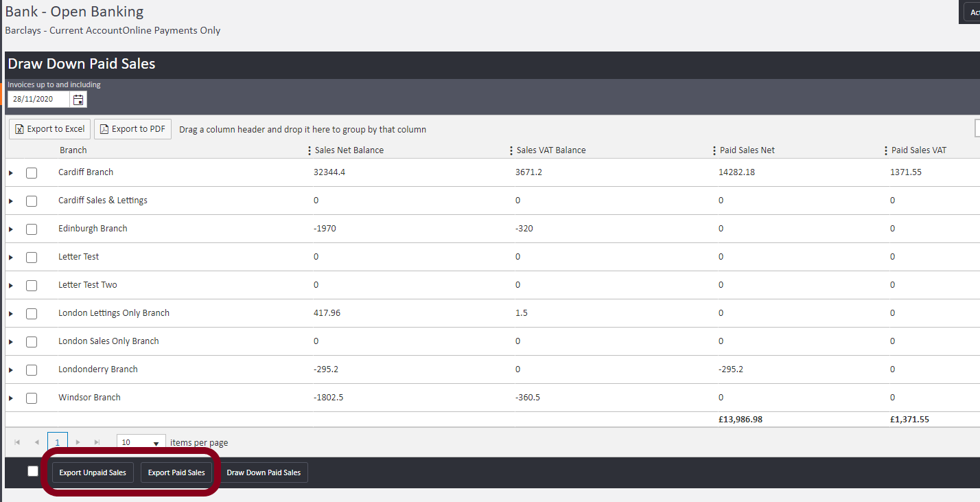The width and height of the screenshot is (980, 502).
Task: Open Paid Sales VAT column menu dots
Action: [x=886, y=150]
